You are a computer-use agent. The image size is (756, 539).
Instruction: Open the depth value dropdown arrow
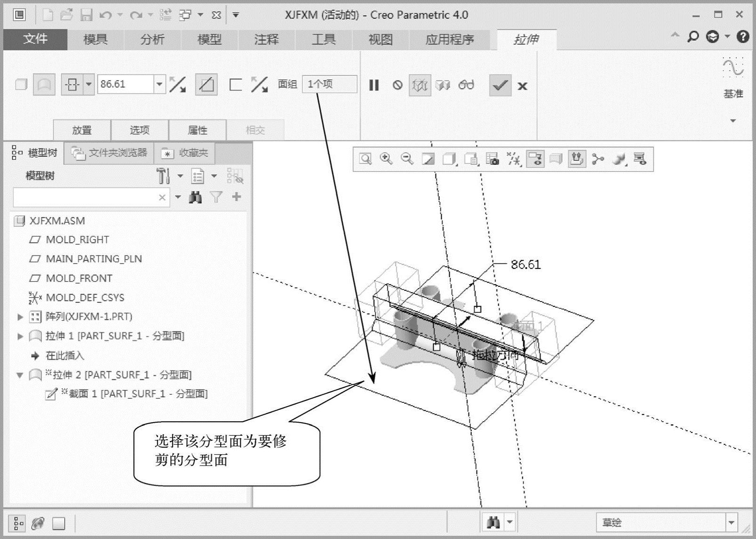[x=159, y=84]
